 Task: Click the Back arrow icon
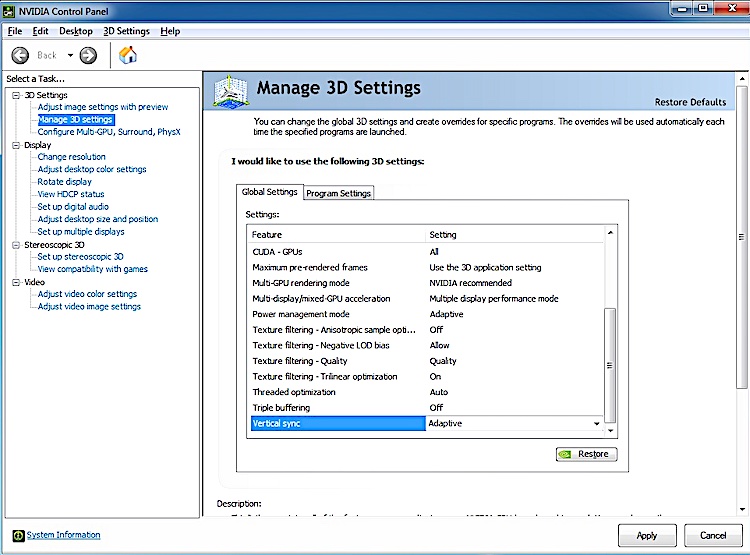coord(20,56)
